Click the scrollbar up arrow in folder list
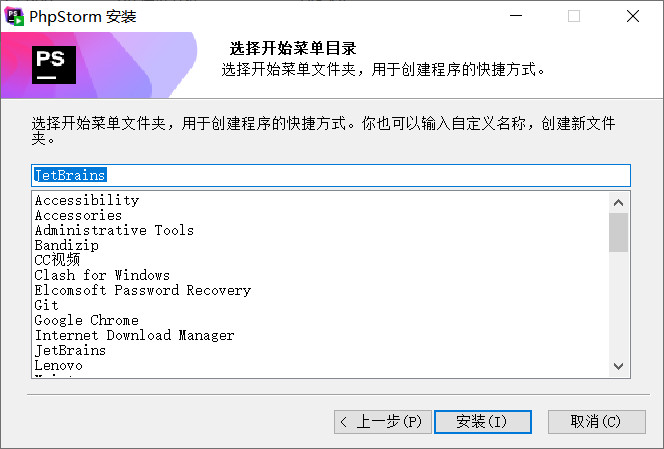664x449 pixels. coord(618,202)
